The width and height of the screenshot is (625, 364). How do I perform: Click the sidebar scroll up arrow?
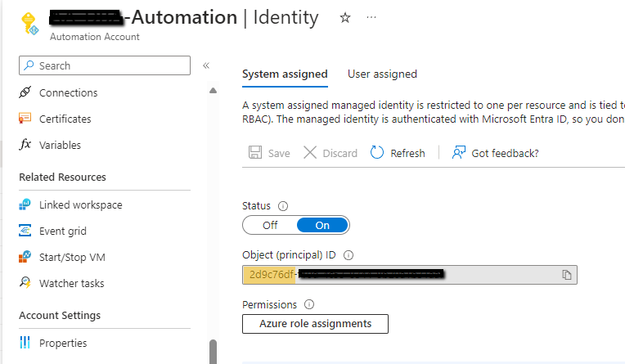[214, 91]
